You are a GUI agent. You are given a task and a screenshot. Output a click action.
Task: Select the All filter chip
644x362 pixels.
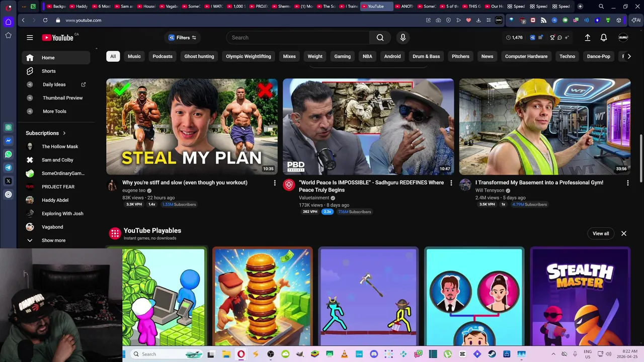[x=113, y=56]
